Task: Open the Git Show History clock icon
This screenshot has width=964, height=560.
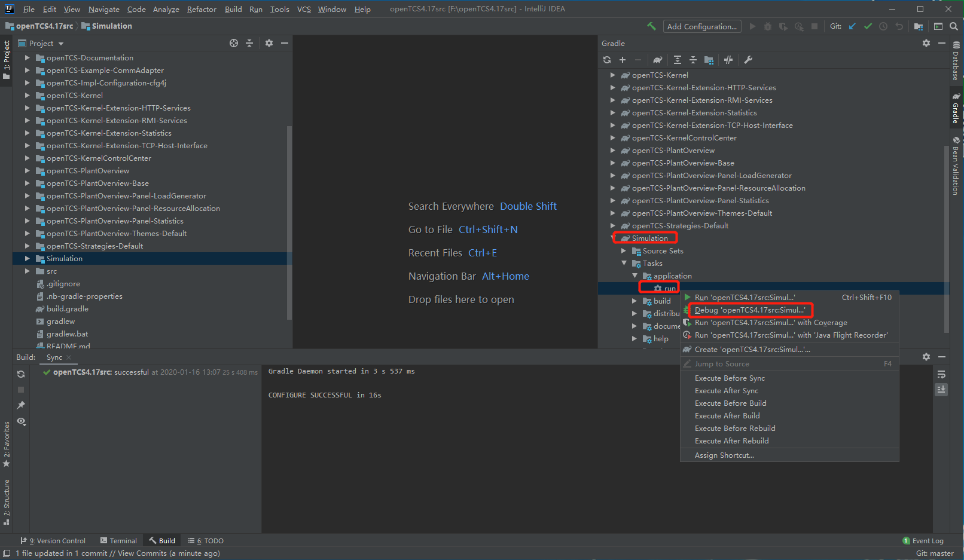Action: click(883, 26)
